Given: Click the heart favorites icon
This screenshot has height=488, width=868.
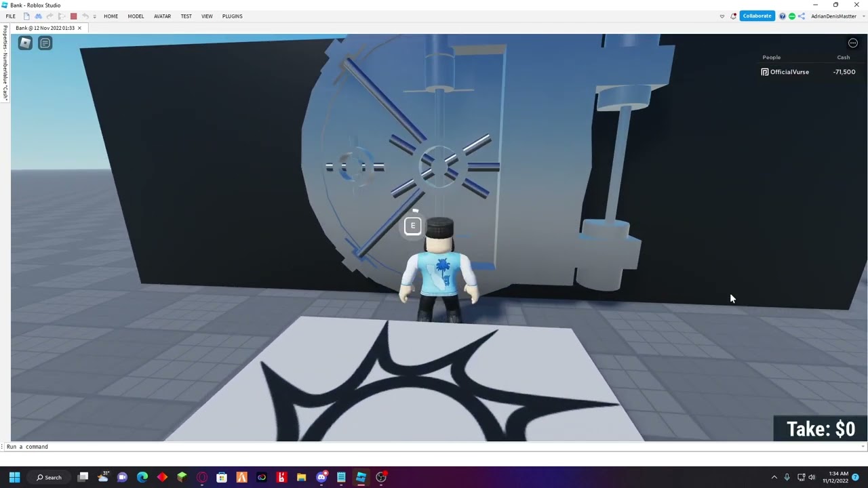Looking at the screenshot, I should pos(722,16).
